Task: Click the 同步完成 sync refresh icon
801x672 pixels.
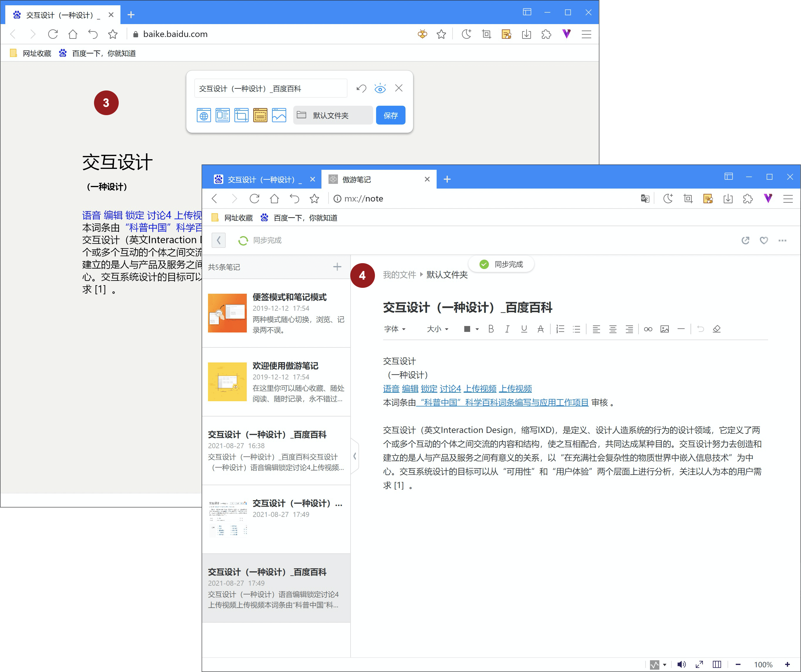Action: tap(243, 241)
